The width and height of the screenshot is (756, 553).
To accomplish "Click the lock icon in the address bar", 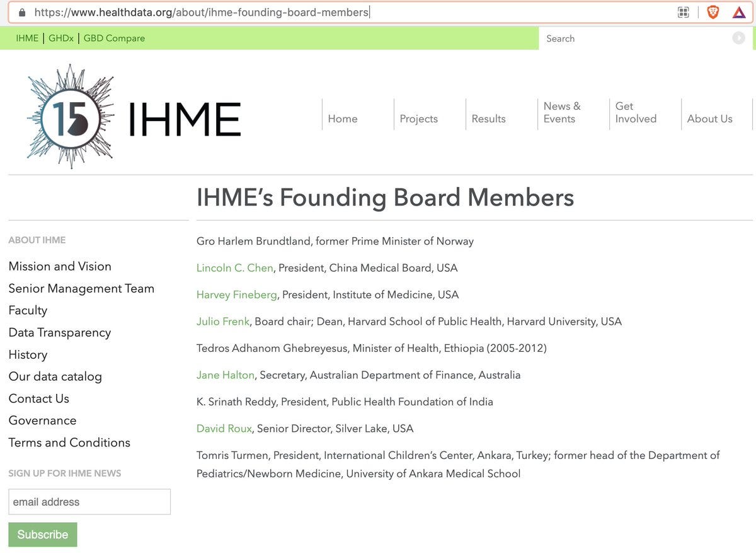I will [23, 12].
